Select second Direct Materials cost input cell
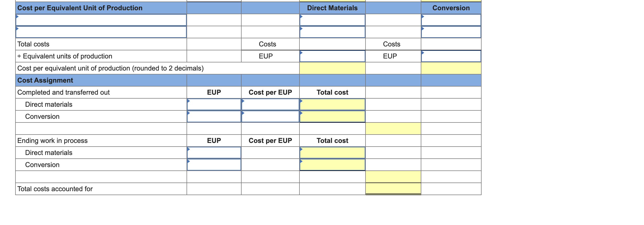This screenshot has height=225, width=644. 332,32
